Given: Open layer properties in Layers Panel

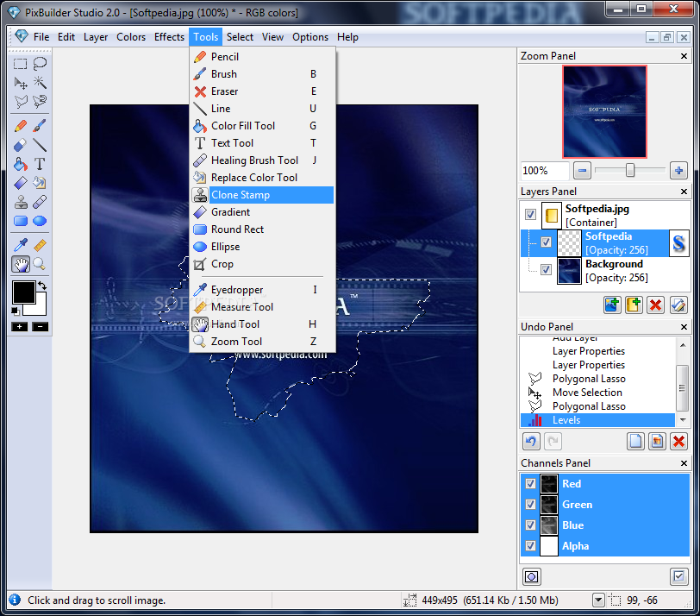Looking at the screenshot, I should coord(678,305).
